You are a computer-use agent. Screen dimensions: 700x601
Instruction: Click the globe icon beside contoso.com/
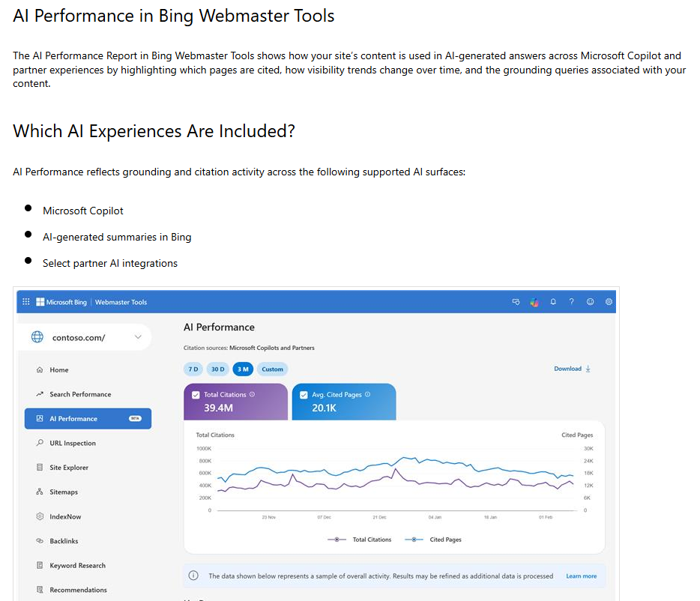37,337
